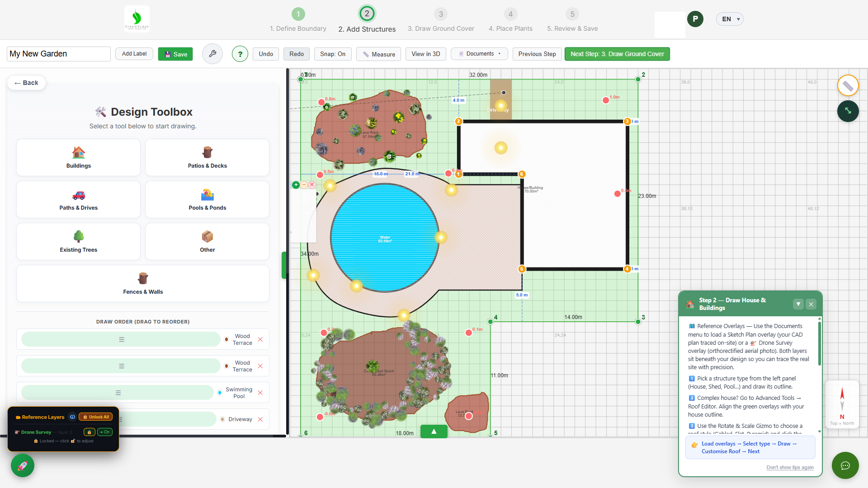Screen dimensions: 868x488
Task: Open the Other structures tool
Action: pyautogui.click(x=207, y=241)
